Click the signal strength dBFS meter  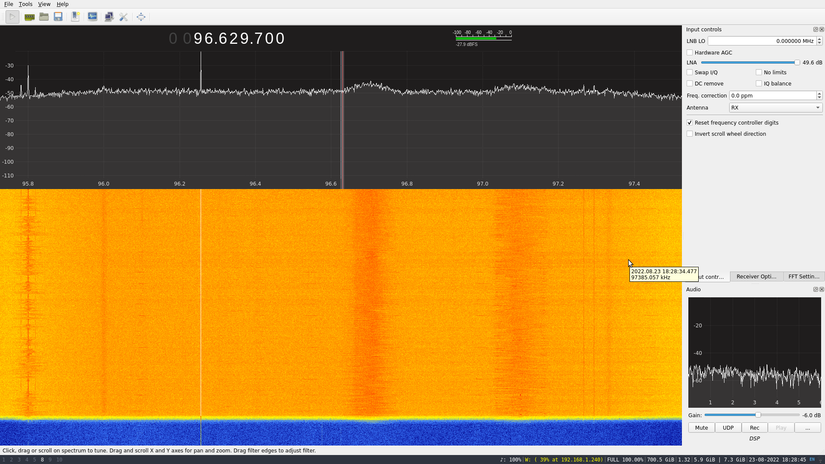point(482,37)
